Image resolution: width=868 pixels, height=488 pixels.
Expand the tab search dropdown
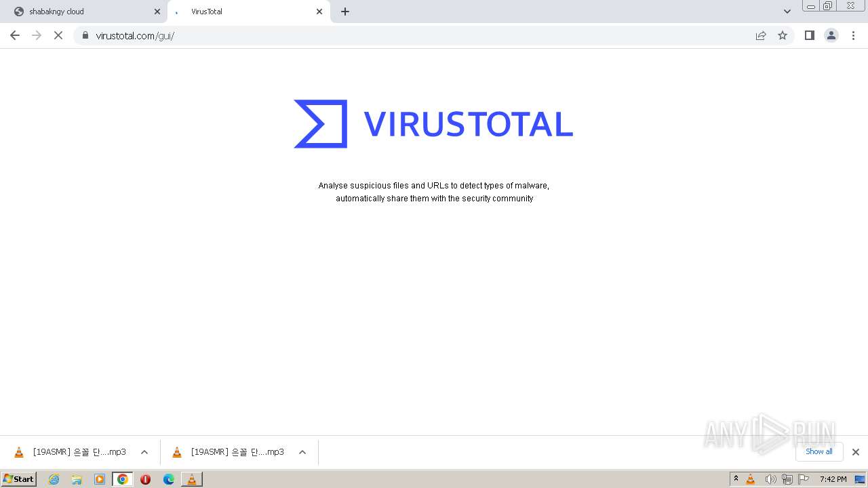787,12
